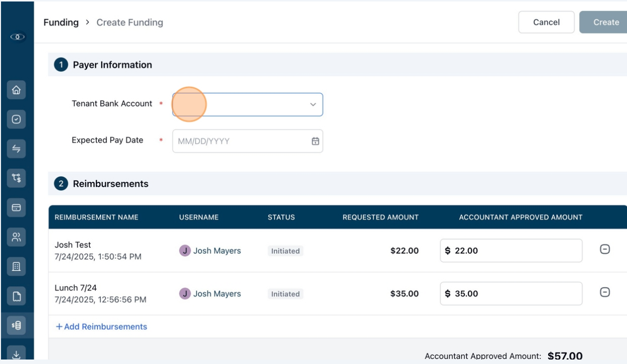Click the Funding breadcrumb link
This screenshot has height=364, width=627.
pyautogui.click(x=61, y=22)
